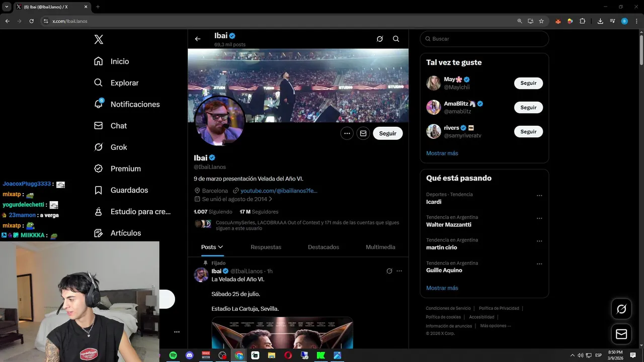Send a message via envelope icon on profile

pos(363,133)
